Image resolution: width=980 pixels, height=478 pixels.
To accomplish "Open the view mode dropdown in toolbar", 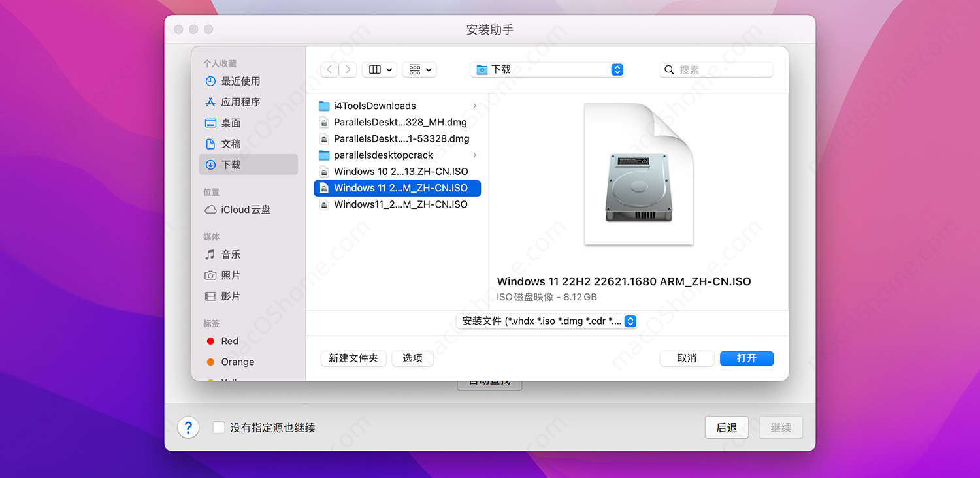I will tap(380, 69).
